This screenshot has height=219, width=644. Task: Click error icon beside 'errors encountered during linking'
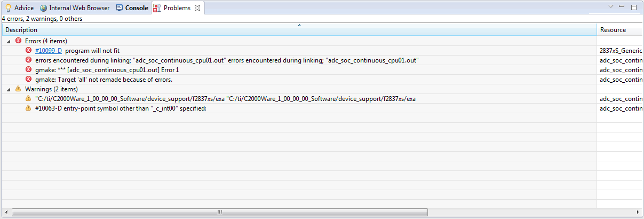coord(28,60)
